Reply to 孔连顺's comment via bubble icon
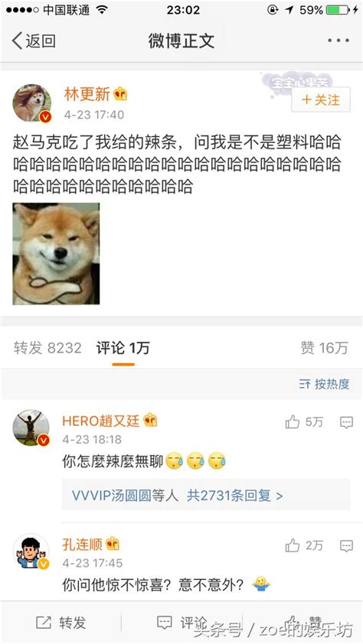 (347, 546)
